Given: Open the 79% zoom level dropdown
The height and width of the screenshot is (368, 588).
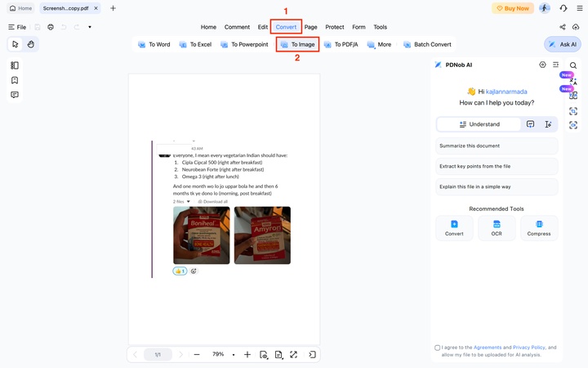Looking at the screenshot, I should pyautogui.click(x=234, y=354).
